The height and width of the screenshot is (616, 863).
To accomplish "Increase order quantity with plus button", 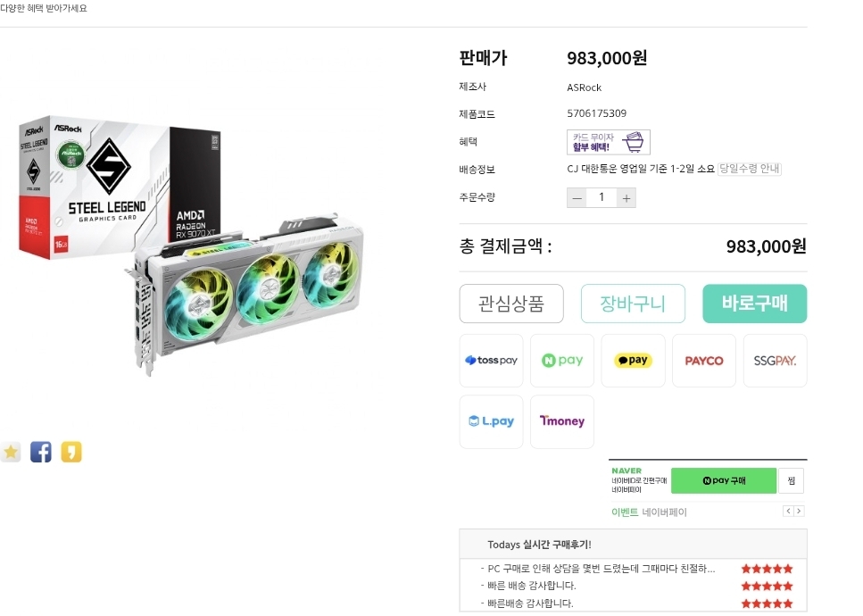I will [627, 198].
